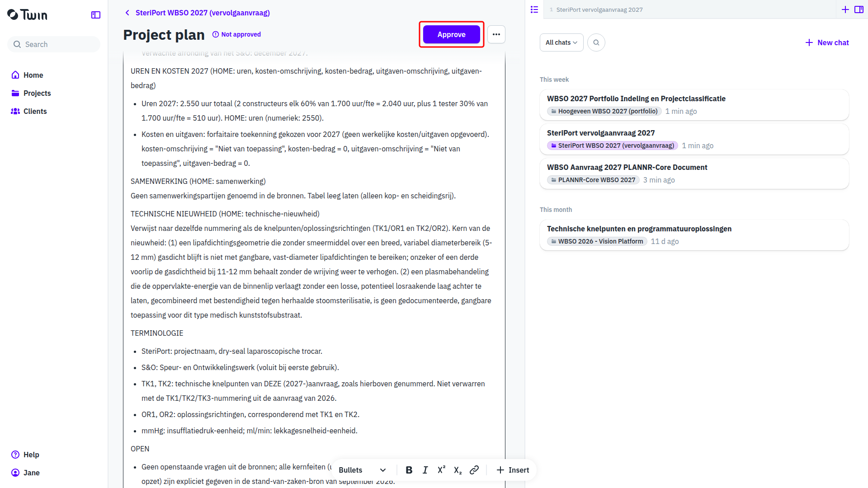Click the bullet starting 'mmHg: insufflatiedruk-eenheid'

[x=250, y=431]
